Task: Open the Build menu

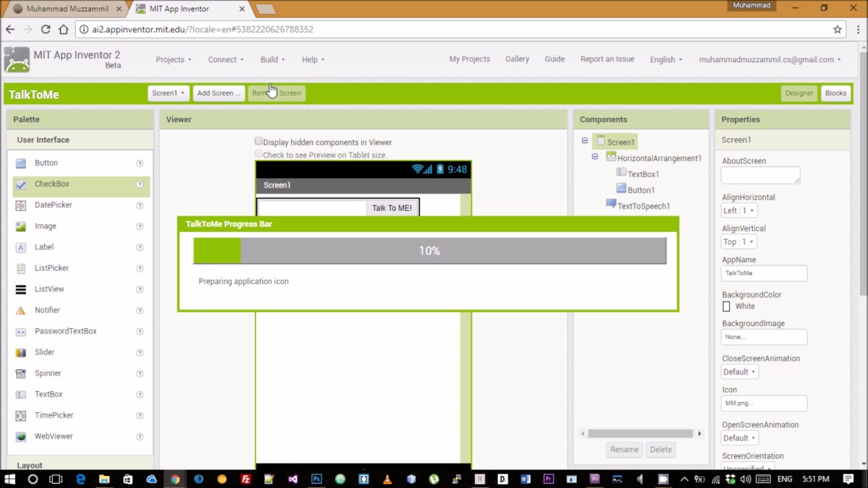Action: point(271,59)
